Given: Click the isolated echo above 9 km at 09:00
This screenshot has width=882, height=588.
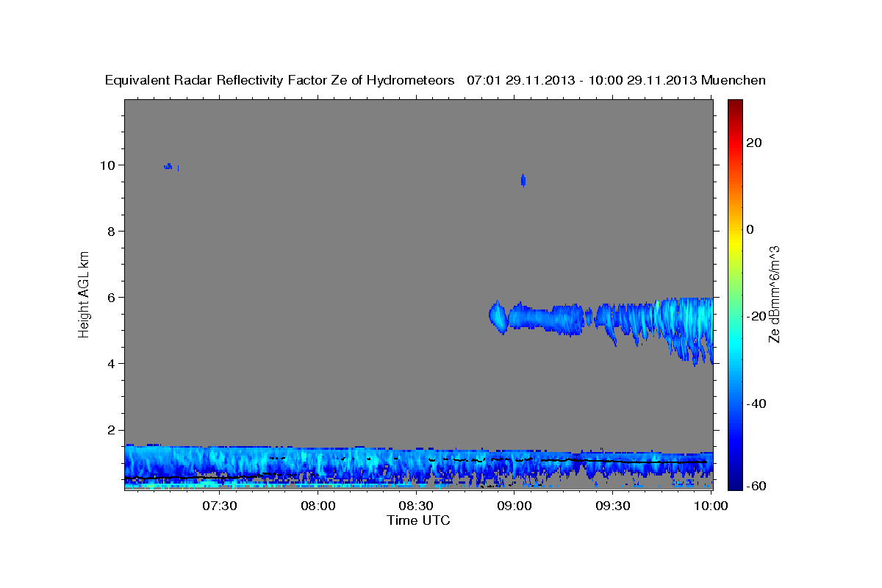Looking at the screenshot, I should (523, 180).
